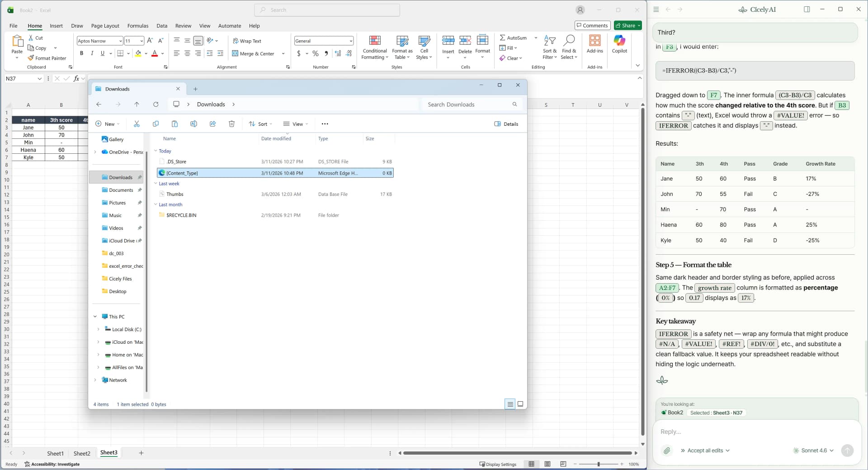This screenshot has height=470, width=868.
Task: Toggle bold formatting
Action: (x=81, y=53)
